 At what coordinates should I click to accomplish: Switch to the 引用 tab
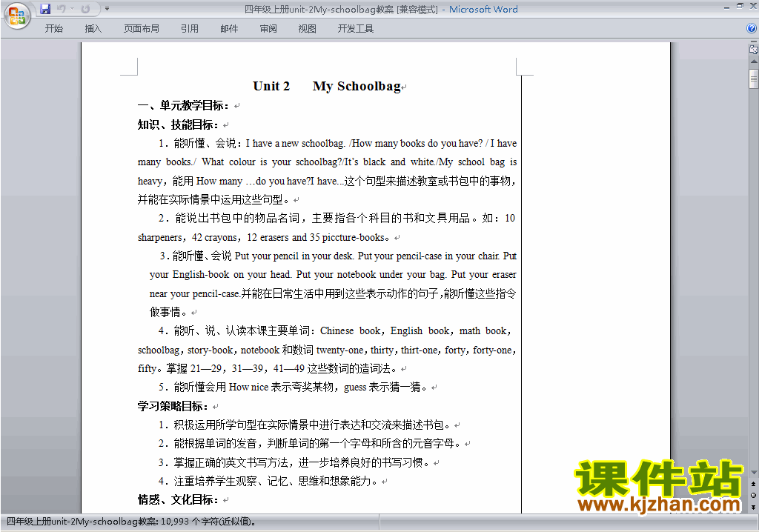189,29
